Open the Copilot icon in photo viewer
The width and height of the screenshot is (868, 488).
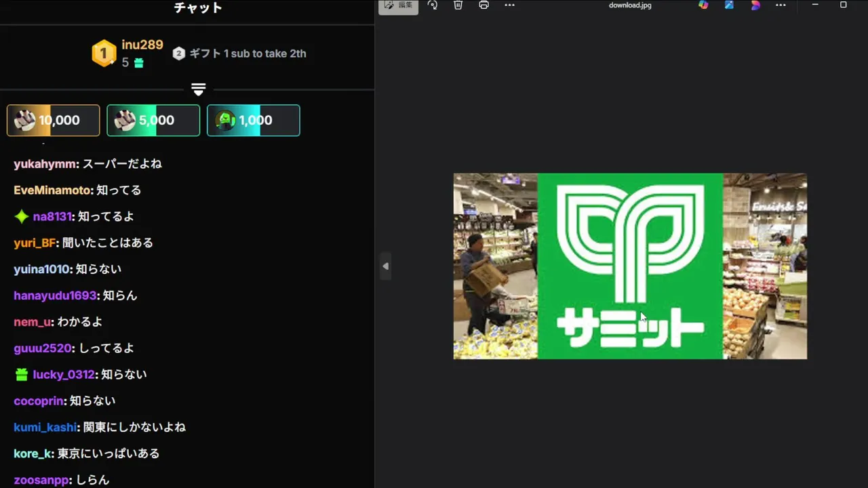(x=703, y=5)
